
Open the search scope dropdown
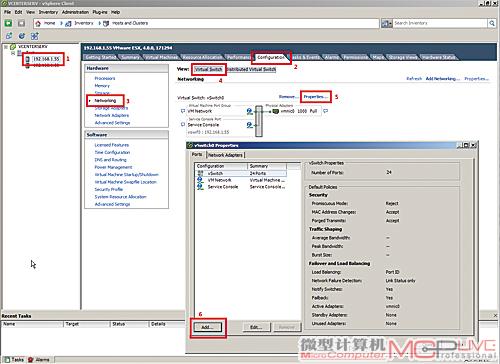(387, 23)
